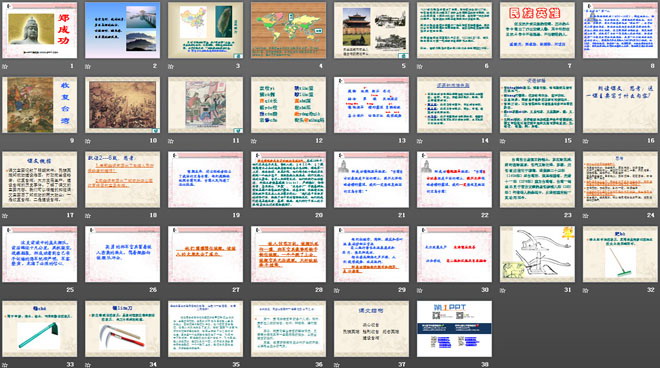
Task: Click the animation star under slide 32
Action: pyautogui.click(x=585, y=290)
